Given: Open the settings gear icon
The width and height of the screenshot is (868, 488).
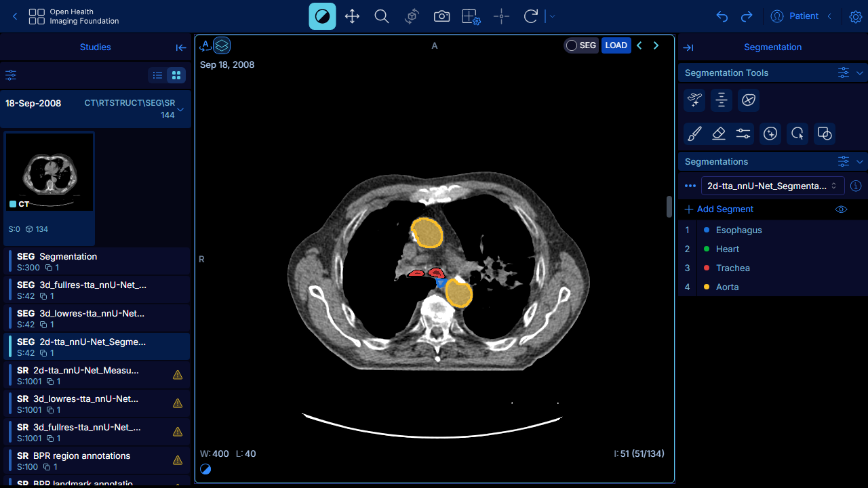Looking at the screenshot, I should [x=855, y=16].
